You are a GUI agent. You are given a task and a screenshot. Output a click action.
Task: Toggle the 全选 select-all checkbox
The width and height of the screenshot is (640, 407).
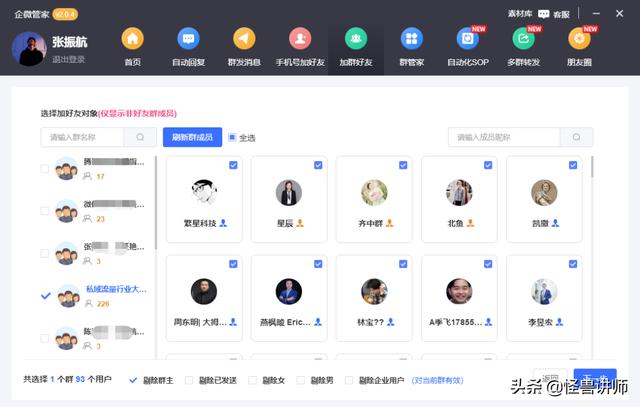(232, 137)
